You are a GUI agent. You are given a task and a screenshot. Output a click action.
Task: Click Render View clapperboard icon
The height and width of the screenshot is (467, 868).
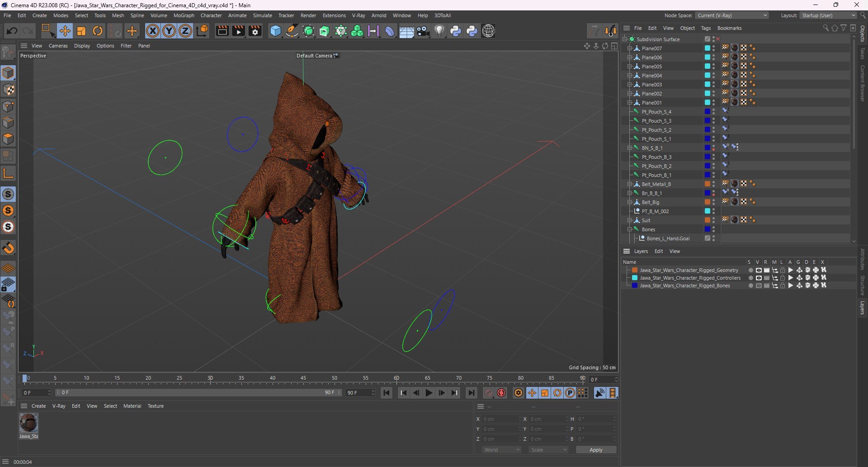coord(222,31)
